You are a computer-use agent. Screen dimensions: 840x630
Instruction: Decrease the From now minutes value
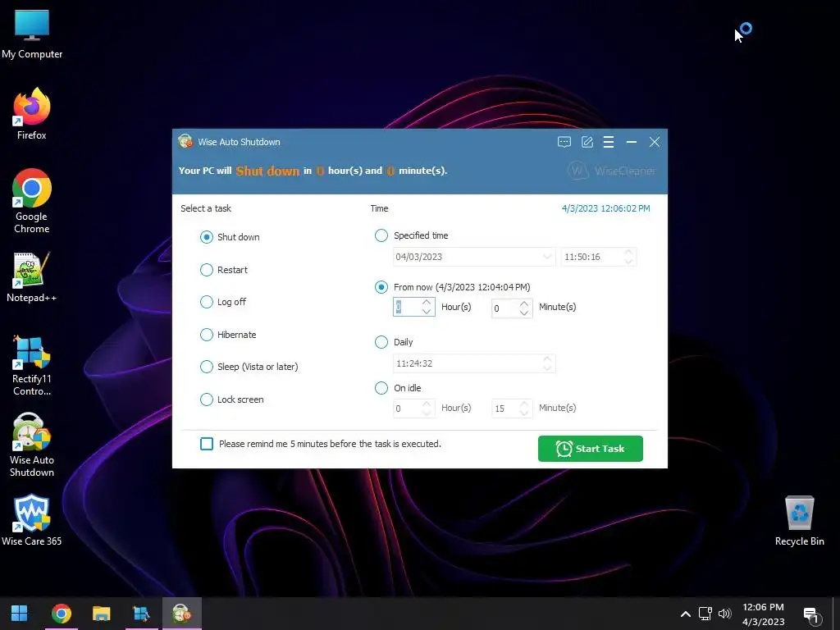[x=524, y=313]
